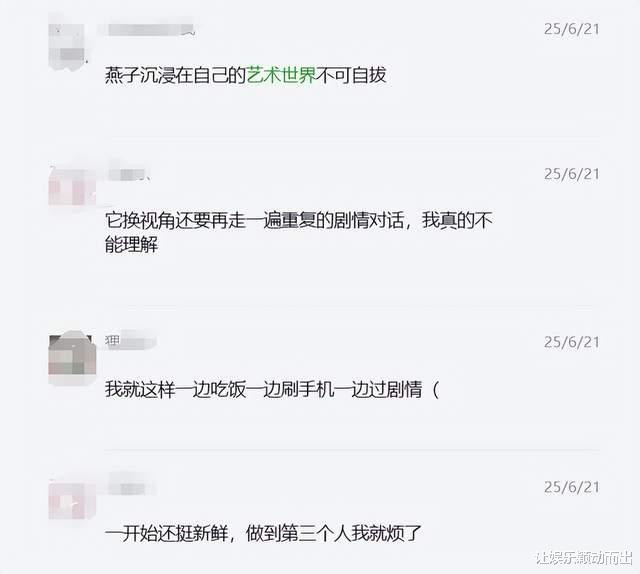Click the 25/6/21 date of the 燕子 comment
Image resolution: width=640 pixels, height=574 pixels.
[571, 29]
